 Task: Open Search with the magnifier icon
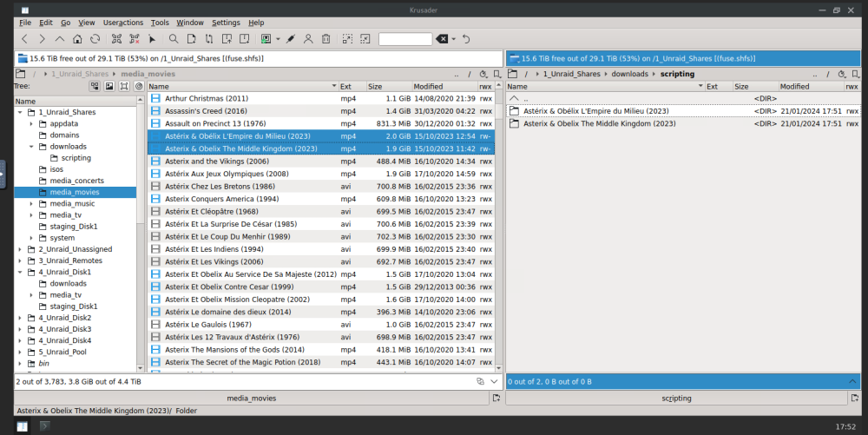pos(174,39)
